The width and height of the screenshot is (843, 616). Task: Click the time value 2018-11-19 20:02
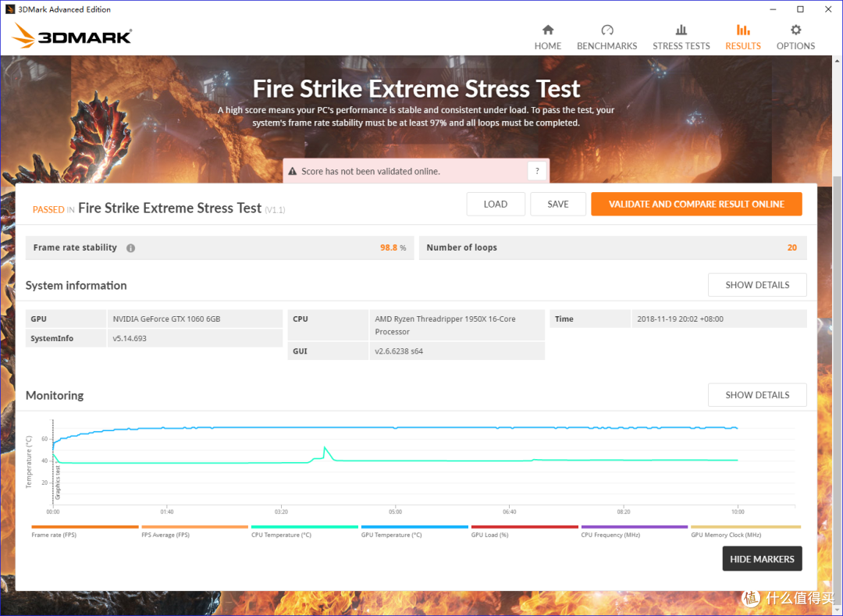680,319
